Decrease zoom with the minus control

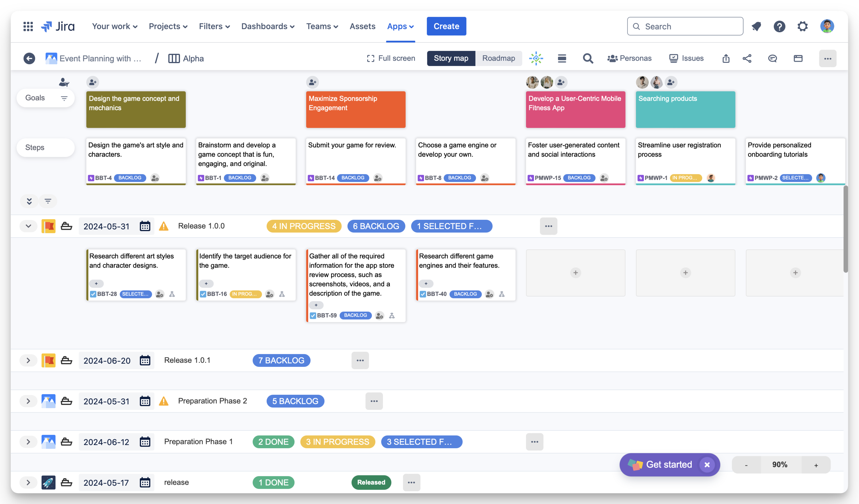click(746, 464)
